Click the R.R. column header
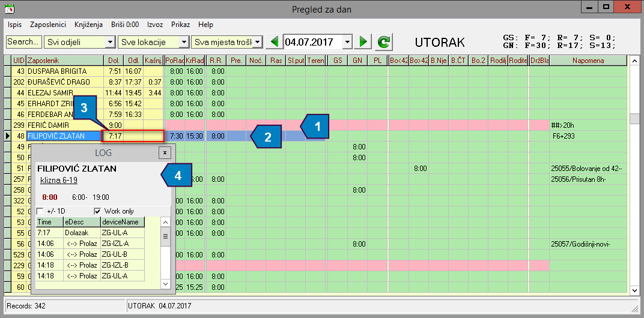Image resolution: width=644 pixels, height=318 pixels. (216, 61)
